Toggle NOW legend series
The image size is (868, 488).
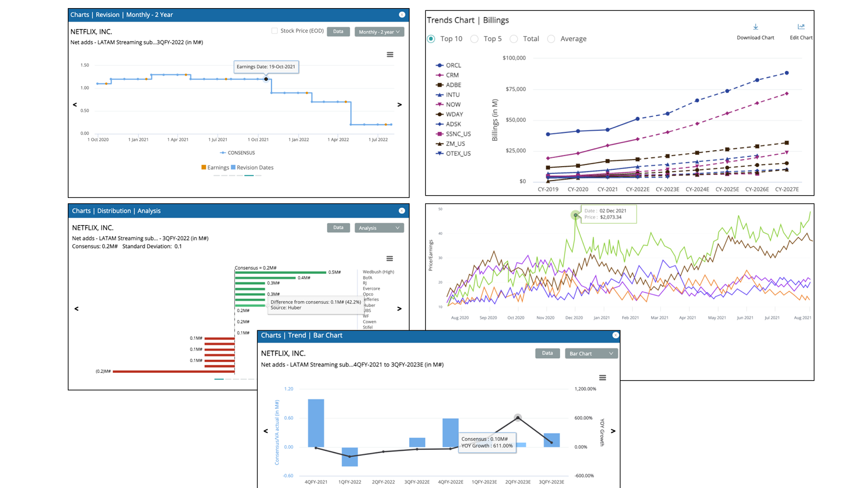[x=448, y=105]
